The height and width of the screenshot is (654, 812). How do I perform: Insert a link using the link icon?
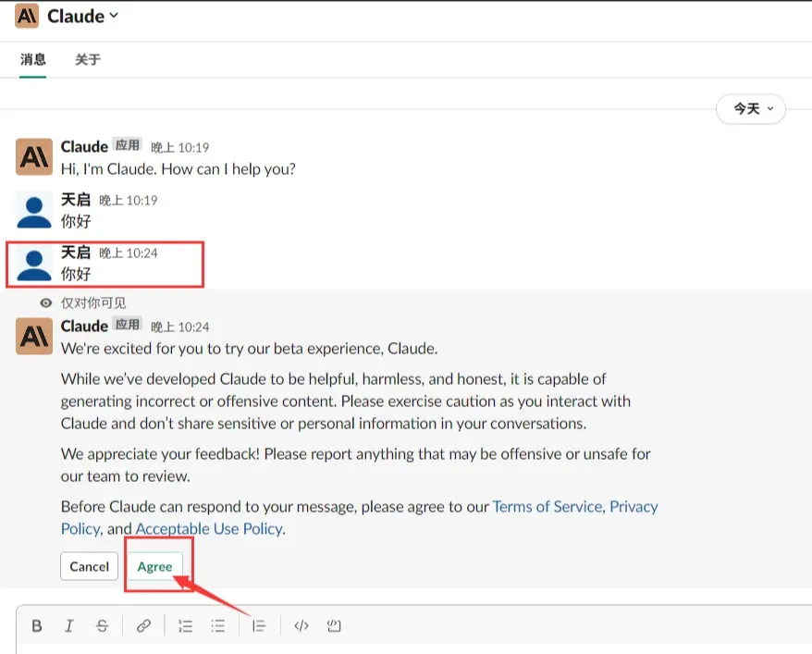click(143, 625)
